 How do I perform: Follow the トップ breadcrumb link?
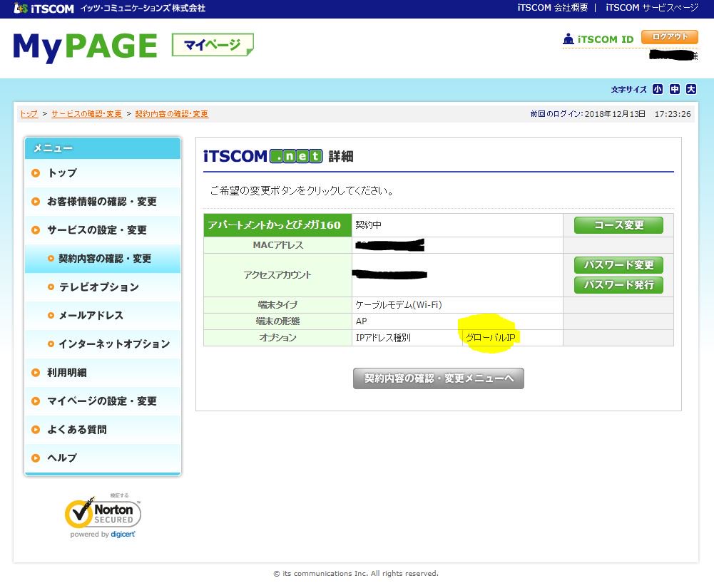coord(29,114)
